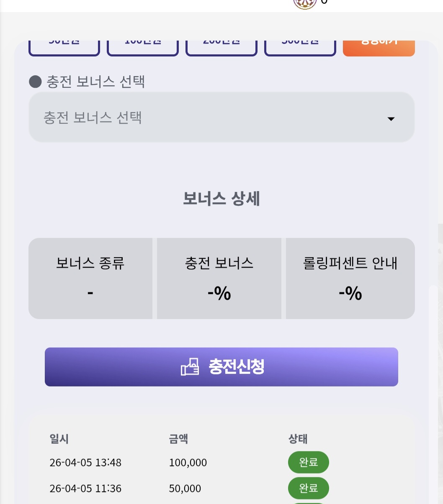Open the 충전 보너스 선택 dropdown arrow
The width and height of the screenshot is (443, 504).
[391, 119]
